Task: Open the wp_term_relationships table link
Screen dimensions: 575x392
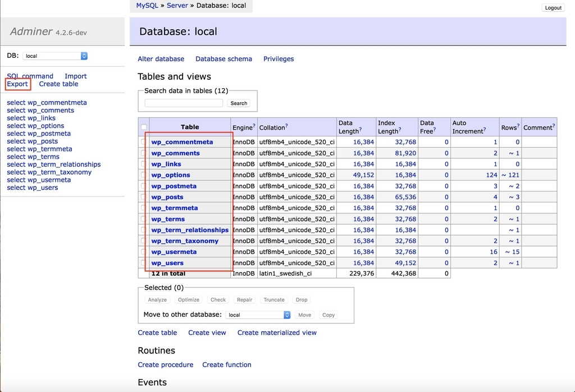Action: (x=190, y=230)
